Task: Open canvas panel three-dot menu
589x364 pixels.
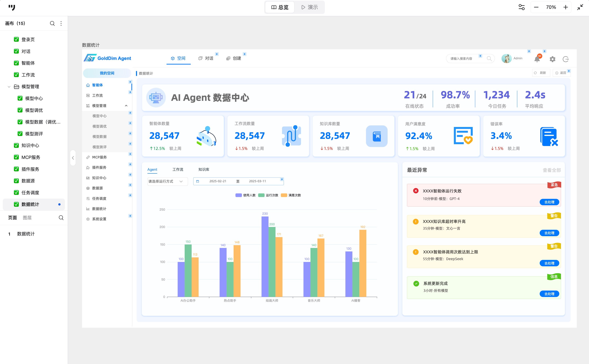Action: pos(61,23)
